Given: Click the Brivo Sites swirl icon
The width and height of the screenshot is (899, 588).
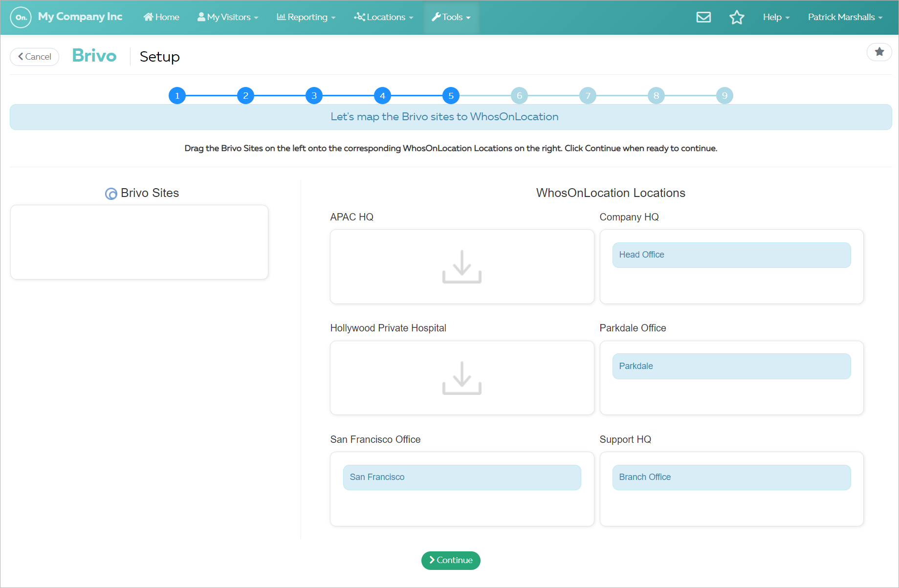Looking at the screenshot, I should pyautogui.click(x=111, y=194).
